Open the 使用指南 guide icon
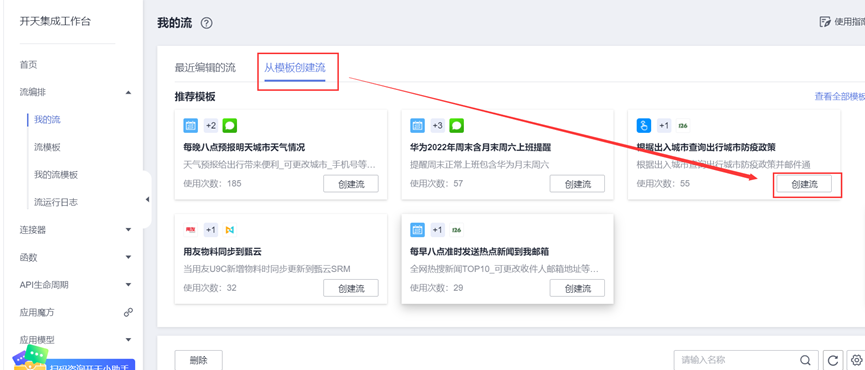 (x=825, y=22)
